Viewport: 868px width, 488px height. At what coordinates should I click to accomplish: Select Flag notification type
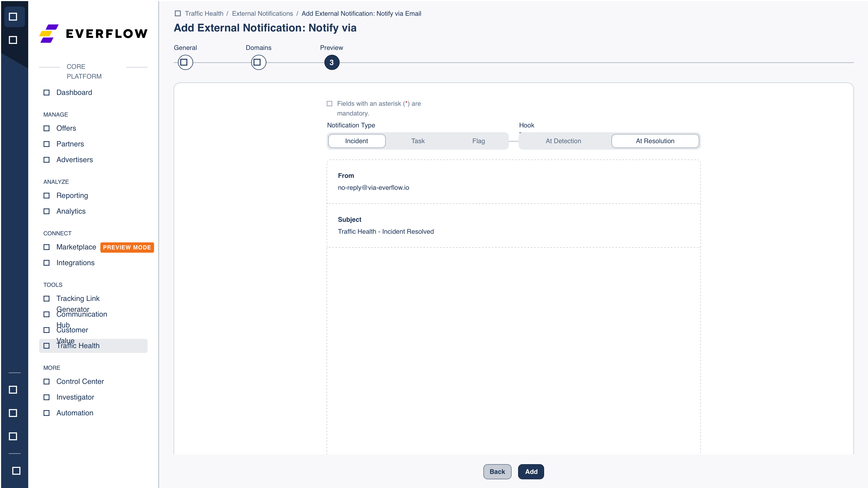click(x=478, y=141)
